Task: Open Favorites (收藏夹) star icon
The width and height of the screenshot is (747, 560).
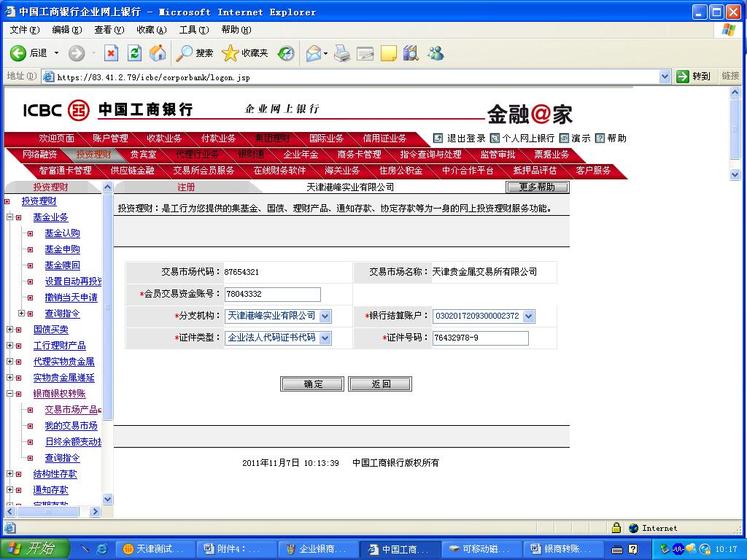Action: (x=245, y=52)
